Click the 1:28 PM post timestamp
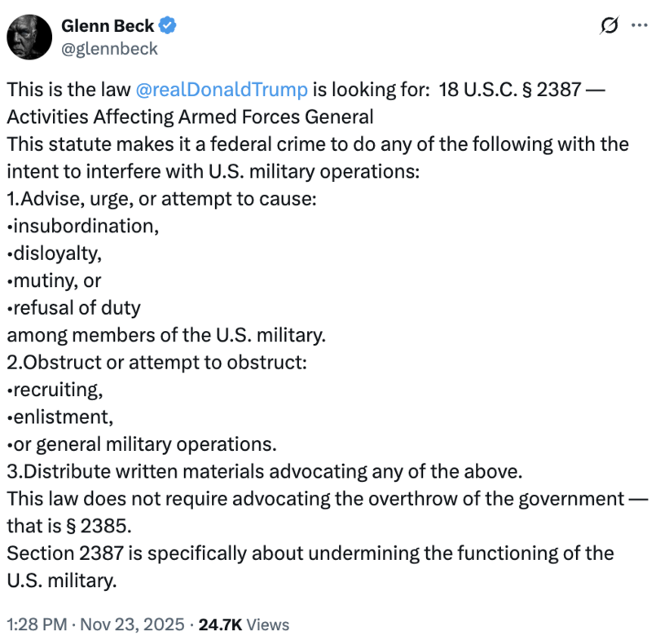This screenshot has height=644, width=660. 37,624
